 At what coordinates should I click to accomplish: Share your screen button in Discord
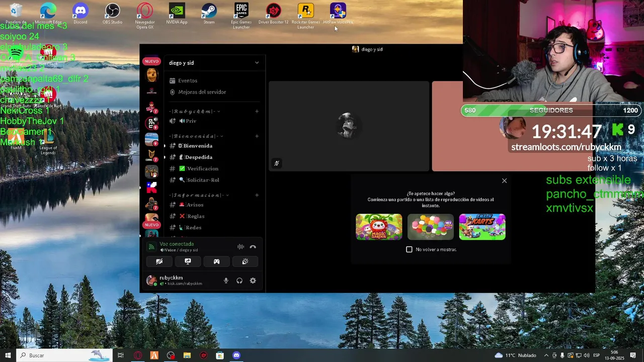[x=188, y=261]
